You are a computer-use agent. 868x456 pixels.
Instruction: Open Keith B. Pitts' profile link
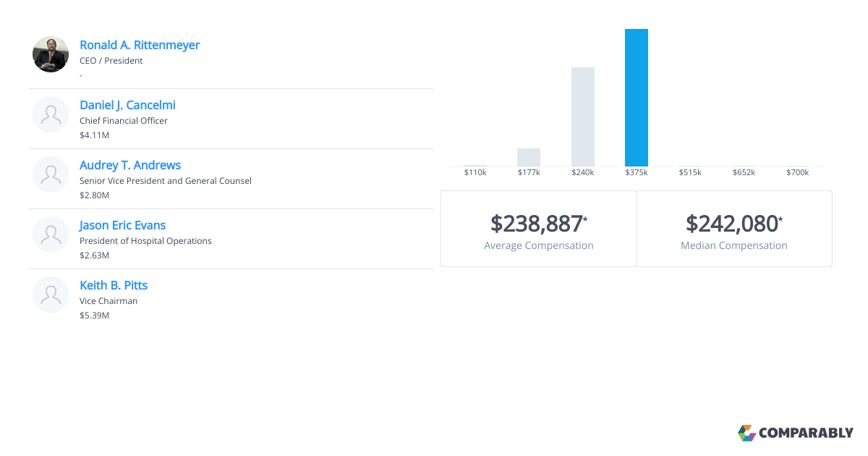[x=114, y=285]
